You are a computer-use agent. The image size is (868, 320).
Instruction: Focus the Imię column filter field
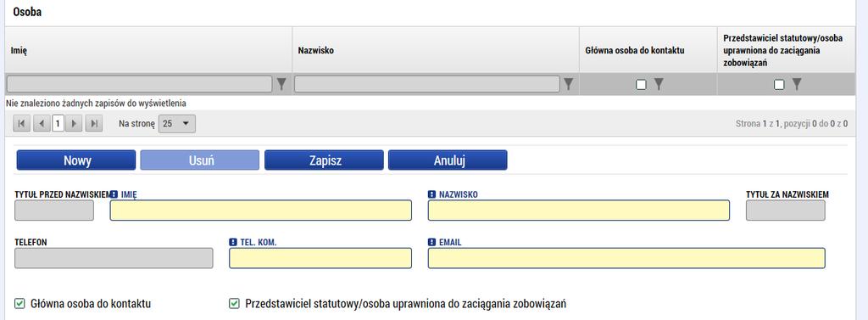point(140,84)
